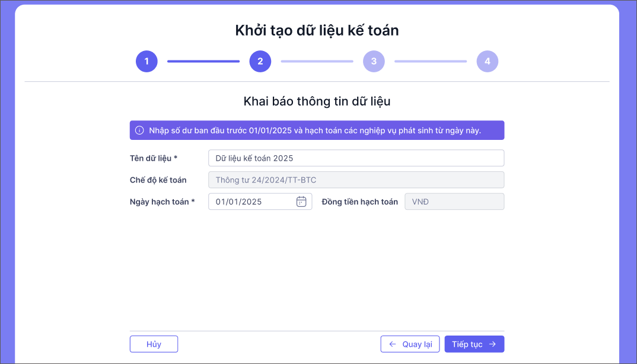Image resolution: width=637 pixels, height=364 pixels.
Task: Click the step 4 circle
Action: pos(488,61)
